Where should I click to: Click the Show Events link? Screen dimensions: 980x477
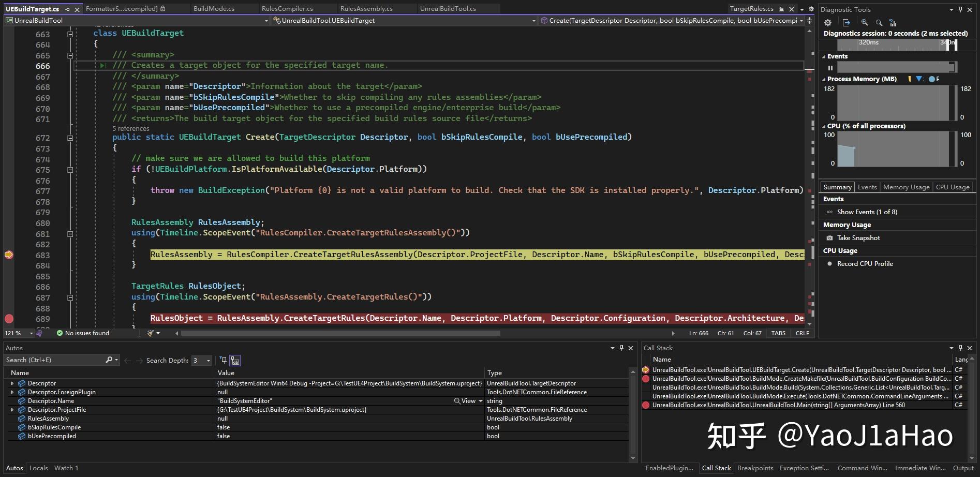pyautogui.click(x=867, y=212)
